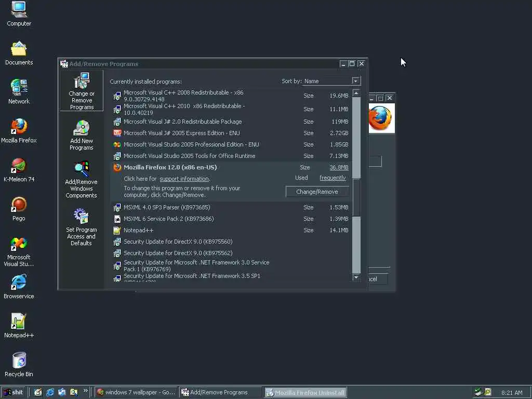Click the Visual Studio 2005 Professional Edition icon

(117, 144)
